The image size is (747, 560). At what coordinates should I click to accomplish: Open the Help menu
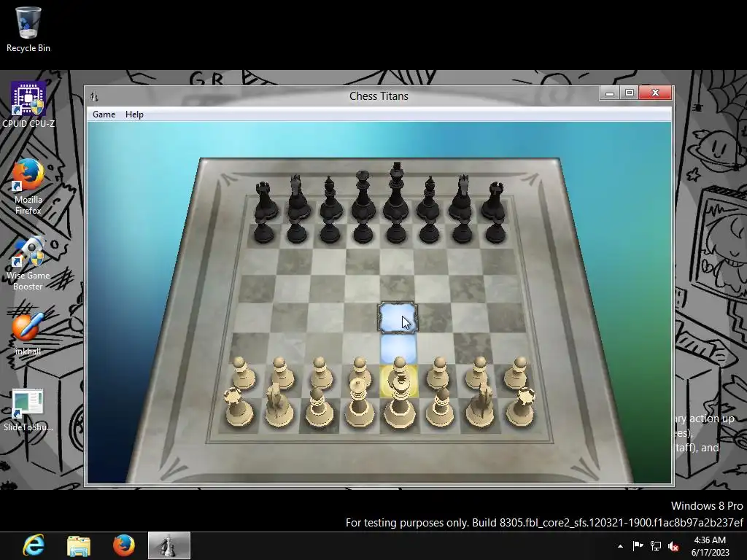[x=134, y=114]
